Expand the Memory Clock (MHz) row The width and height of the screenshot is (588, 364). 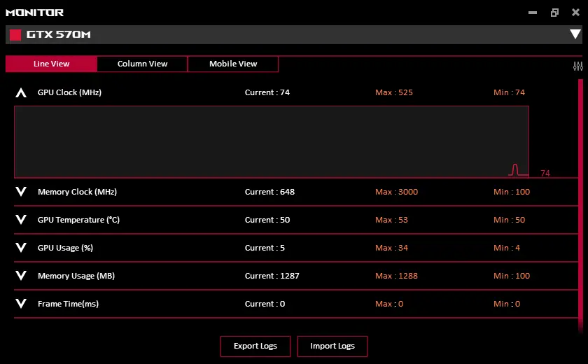[21, 192]
